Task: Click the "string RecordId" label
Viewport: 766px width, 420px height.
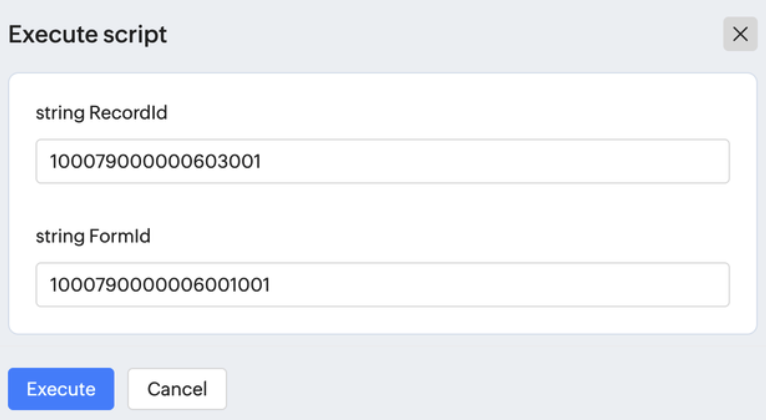Action: tap(101, 113)
